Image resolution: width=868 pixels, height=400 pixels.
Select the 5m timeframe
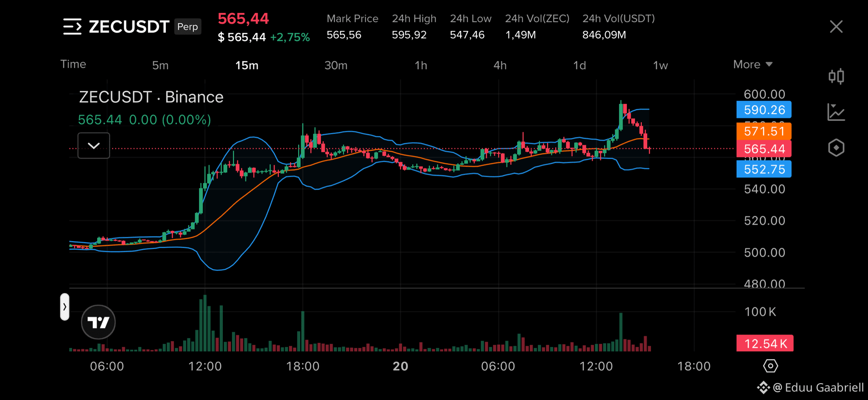point(160,65)
